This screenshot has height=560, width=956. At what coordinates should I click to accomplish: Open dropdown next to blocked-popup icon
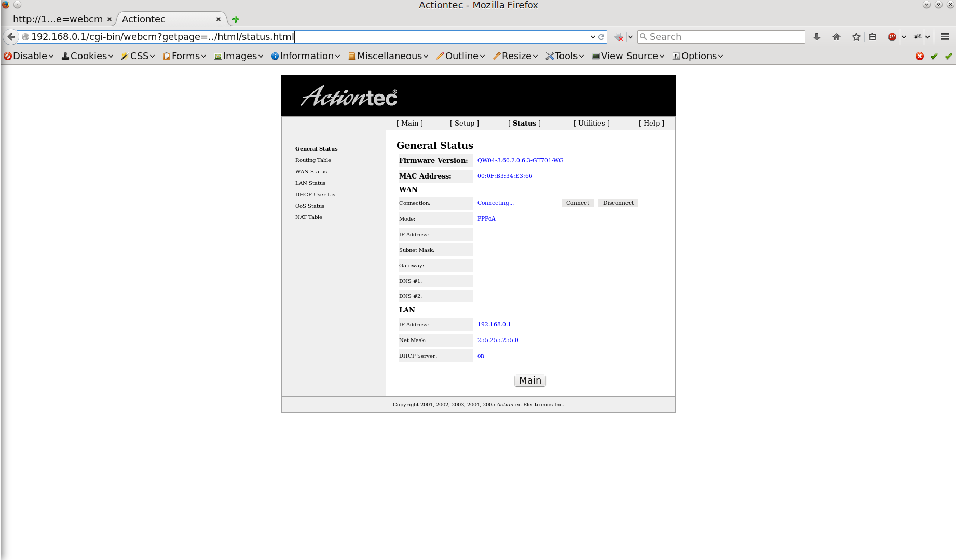click(630, 37)
